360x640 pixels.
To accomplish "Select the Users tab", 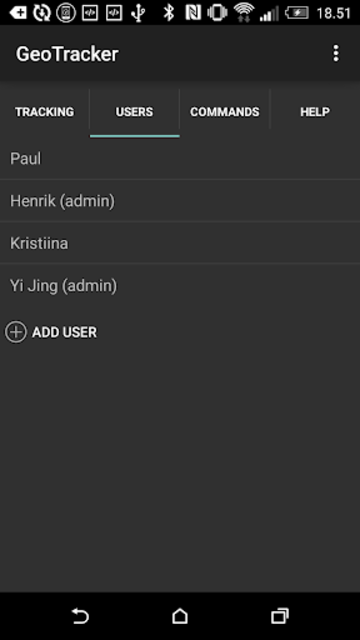I will click(134, 112).
